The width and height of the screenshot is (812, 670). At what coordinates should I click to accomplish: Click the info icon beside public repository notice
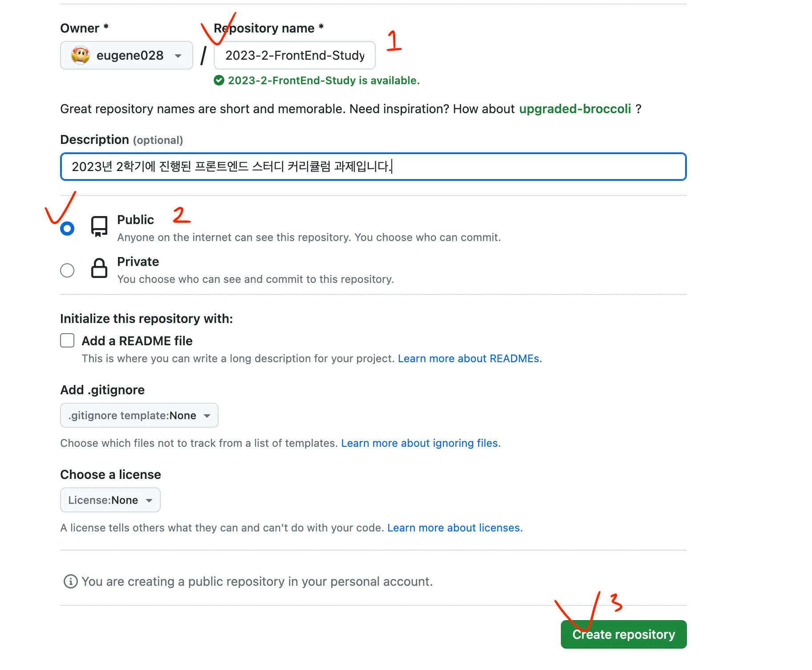pyautogui.click(x=70, y=581)
